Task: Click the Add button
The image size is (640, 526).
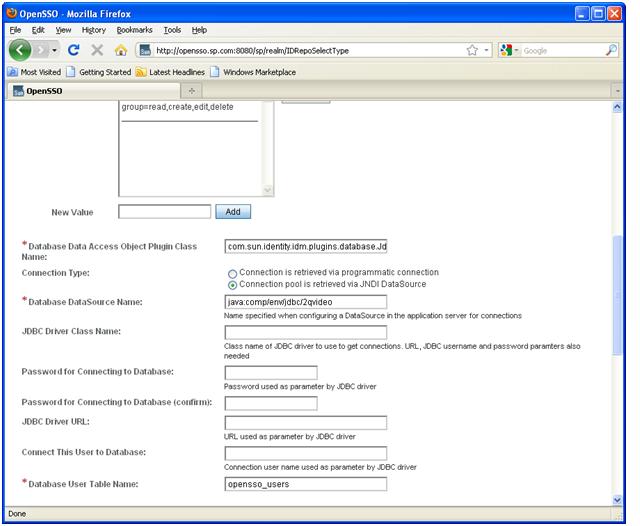Action: pos(233,212)
